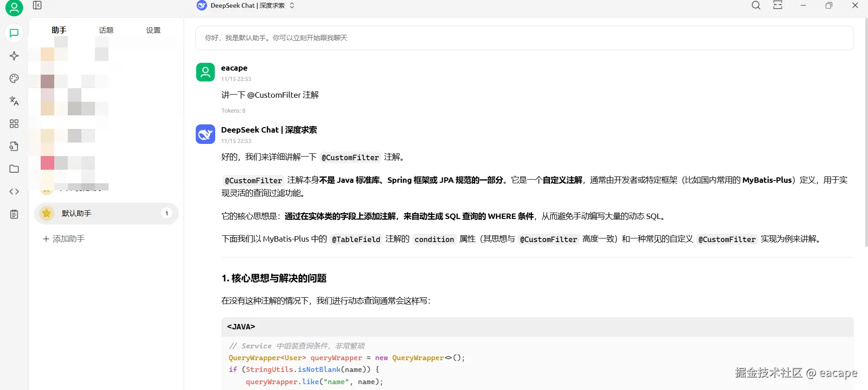This screenshot has width=868, height=390.
Task: Open the knowledge base document icon
Action: point(14,146)
